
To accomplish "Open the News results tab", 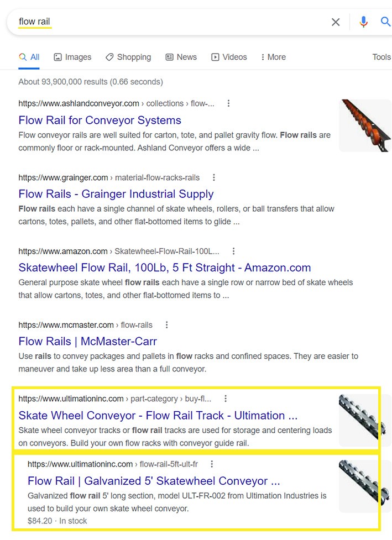I will pyautogui.click(x=181, y=57).
